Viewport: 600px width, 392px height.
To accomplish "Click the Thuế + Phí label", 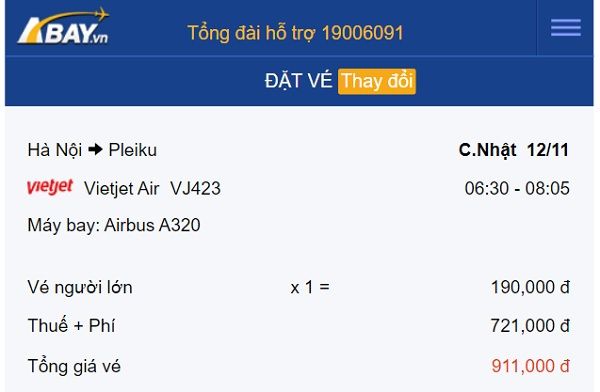I will coord(71,326).
